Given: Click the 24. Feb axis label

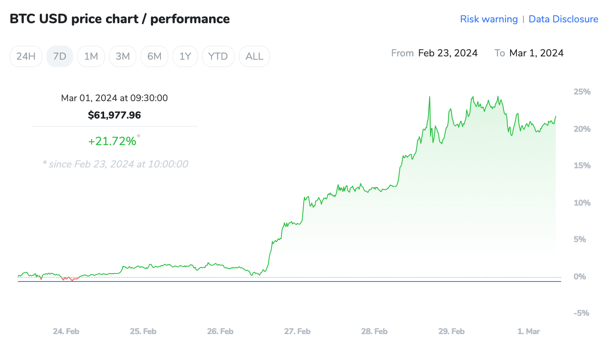Looking at the screenshot, I should 66,331.
